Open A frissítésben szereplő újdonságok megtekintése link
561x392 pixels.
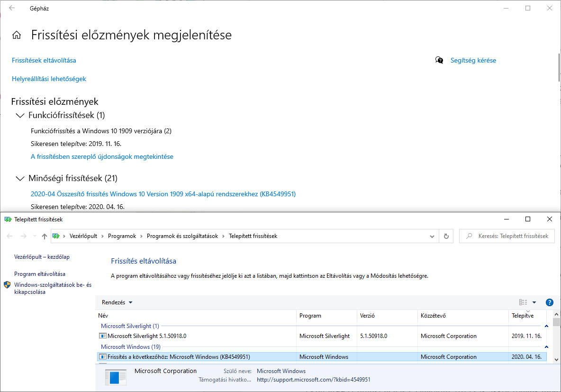click(x=102, y=156)
